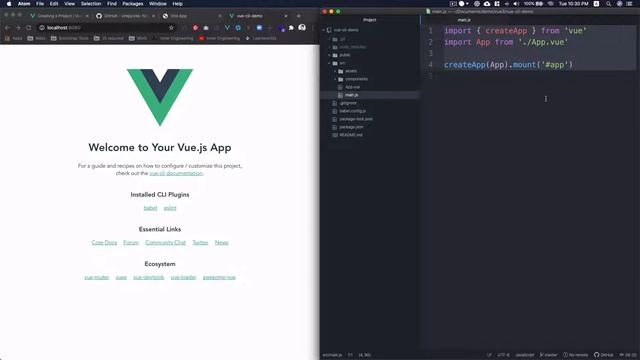Open the vuex ecosystem link
Image resolution: width=640 pixels, height=360 pixels.
click(x=121, y=278)
